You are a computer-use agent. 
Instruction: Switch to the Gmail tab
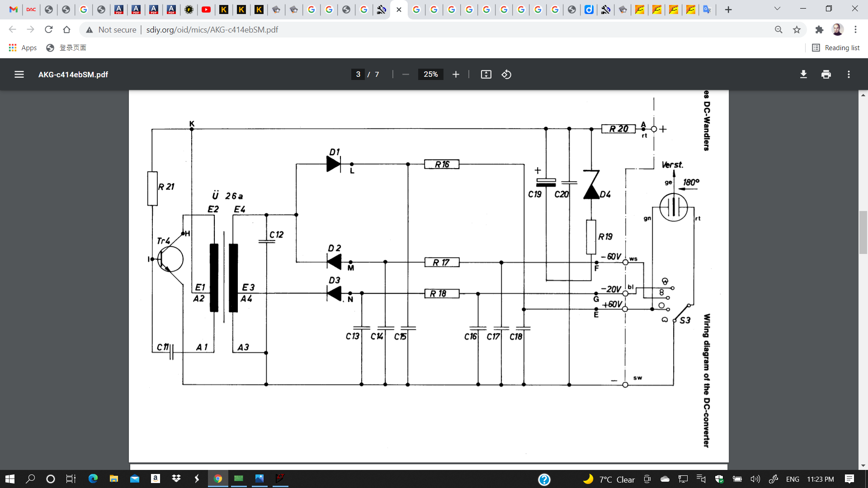pyautogui.click(x=14, y=9)
